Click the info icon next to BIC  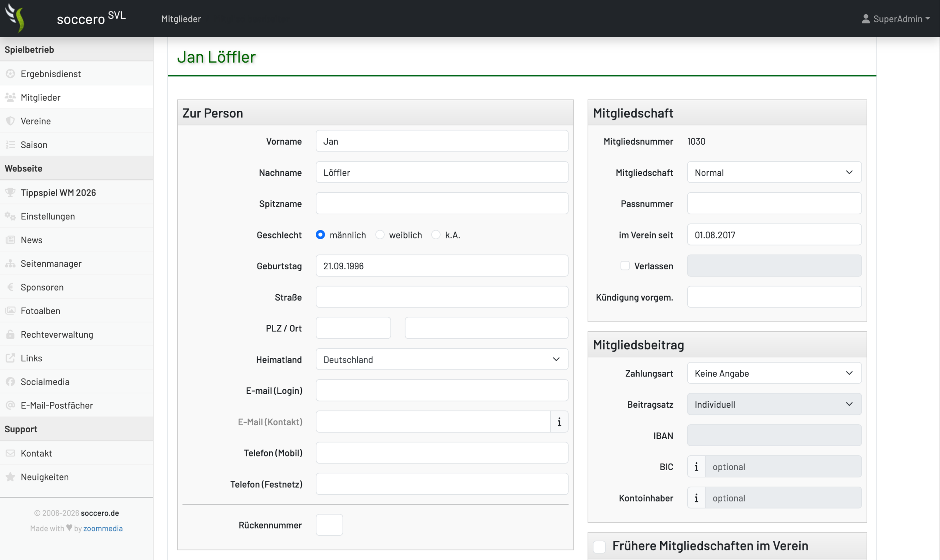coord(696,467)
